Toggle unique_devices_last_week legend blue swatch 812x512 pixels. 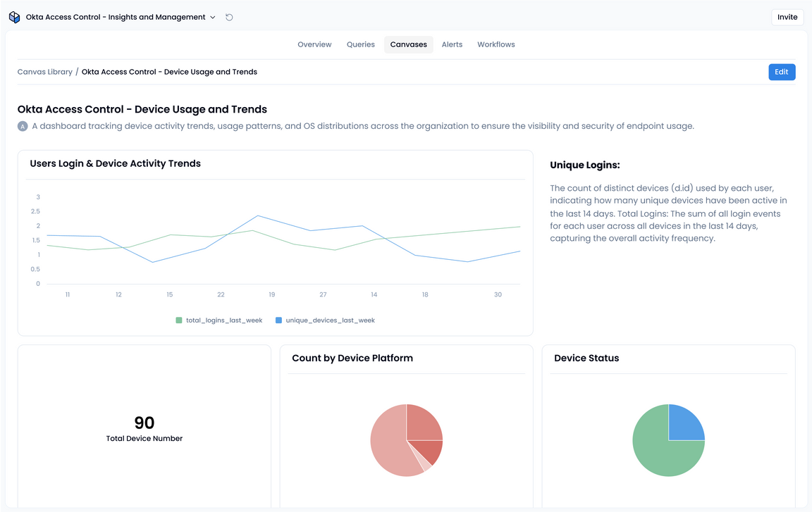pos(278,320)
